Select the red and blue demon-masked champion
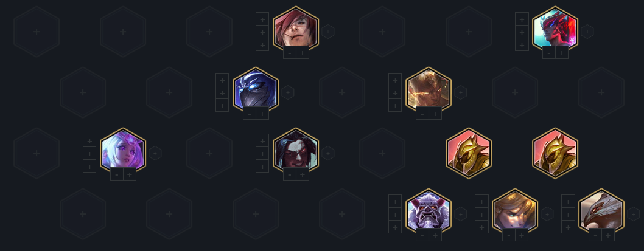 click(x=555, y=29)
